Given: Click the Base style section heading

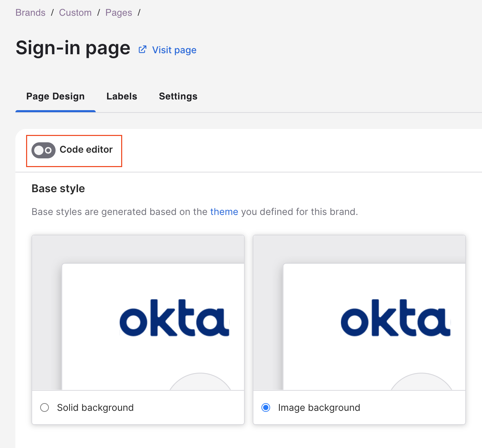Looking at the screenshot, I should [58, 189].
